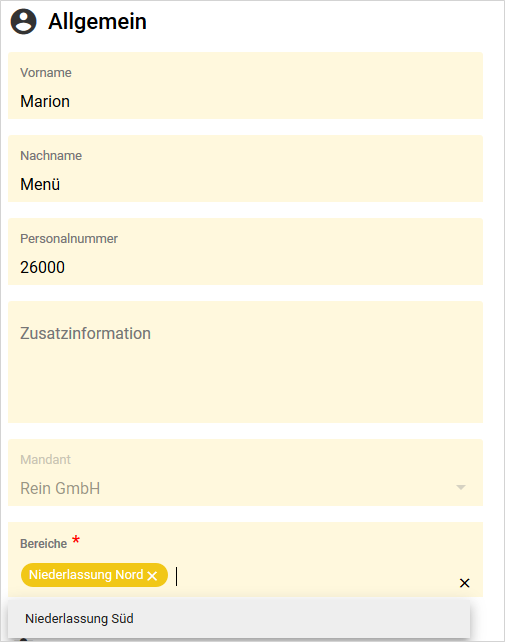
Task: Click the Bereiche text cursor input area
Action: [313, 576]
